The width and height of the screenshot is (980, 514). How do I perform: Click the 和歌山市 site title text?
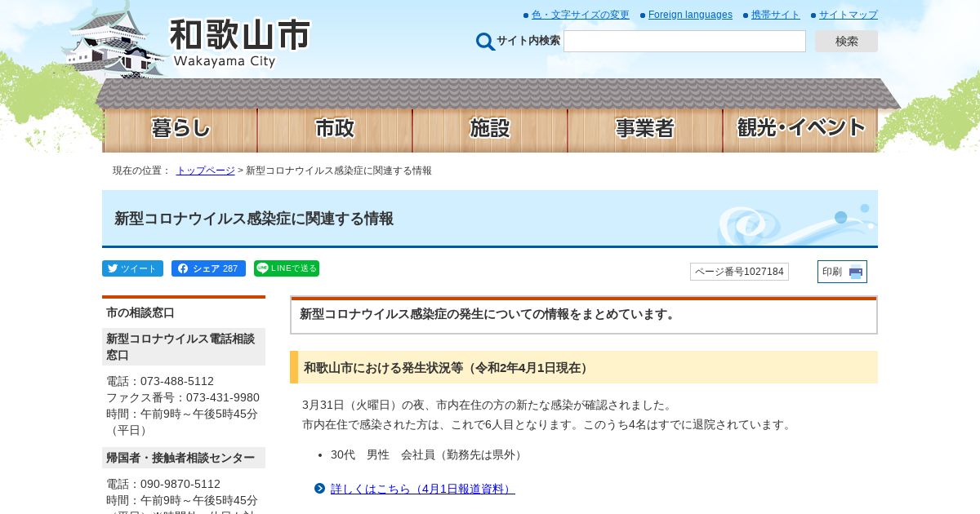(240, 36)
